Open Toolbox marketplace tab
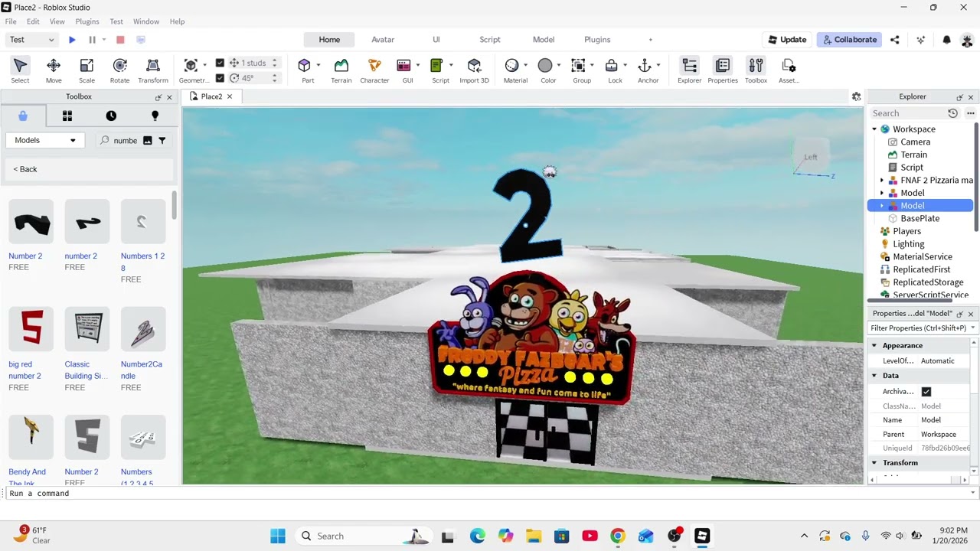The width and height of the screenshot is (980, 551). pyautogui.click(x=23, y=116)
